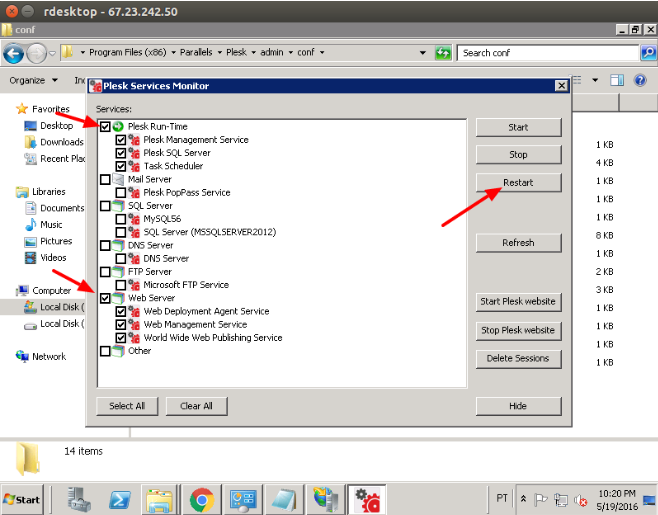Click Delete Sessions button

tap(518, 358)
